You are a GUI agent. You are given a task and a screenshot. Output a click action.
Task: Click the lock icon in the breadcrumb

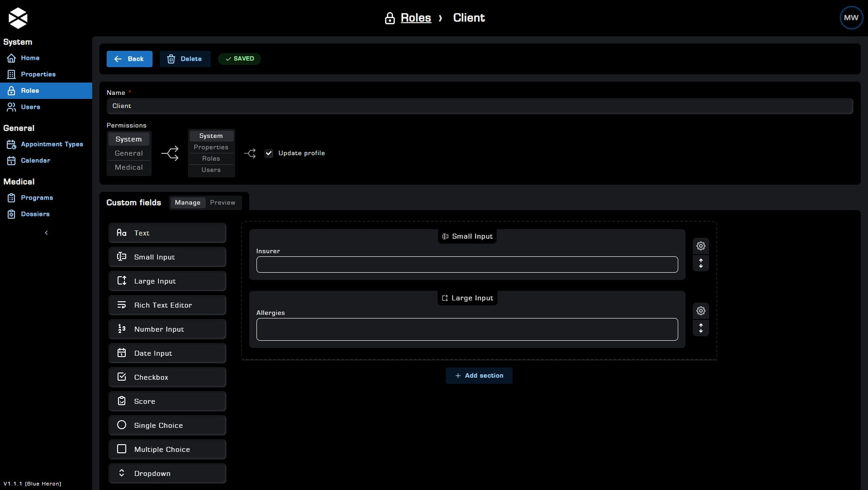(x=390, y=18)
